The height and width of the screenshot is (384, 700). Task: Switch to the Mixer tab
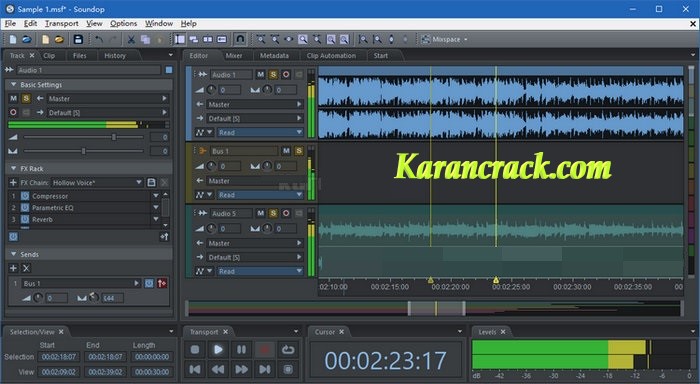233,55
